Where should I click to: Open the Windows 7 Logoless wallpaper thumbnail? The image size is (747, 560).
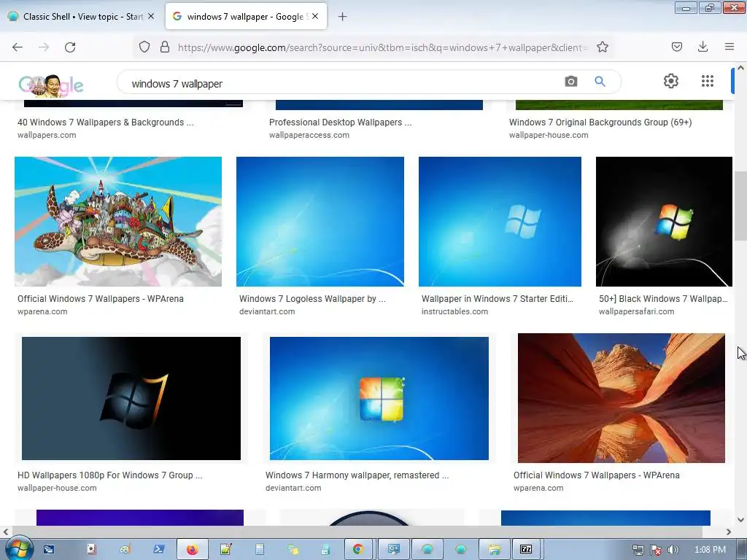coord(320,222)
